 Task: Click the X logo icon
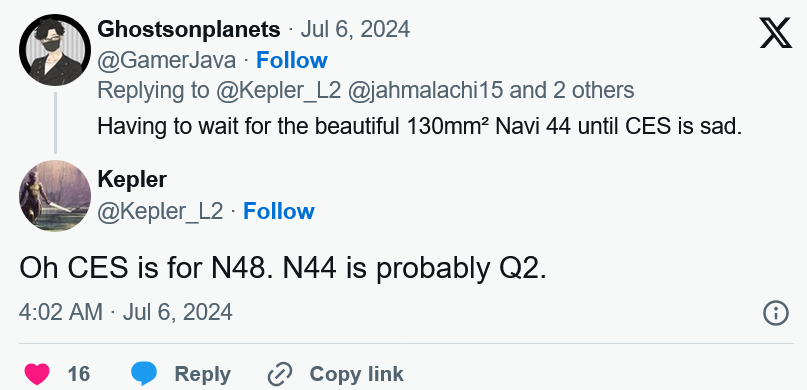[x=776, y=33]
